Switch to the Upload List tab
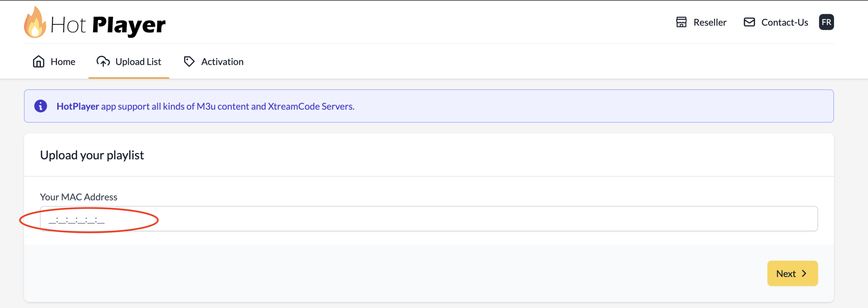This screenshot has height=308, width=868. pos(129,61)
